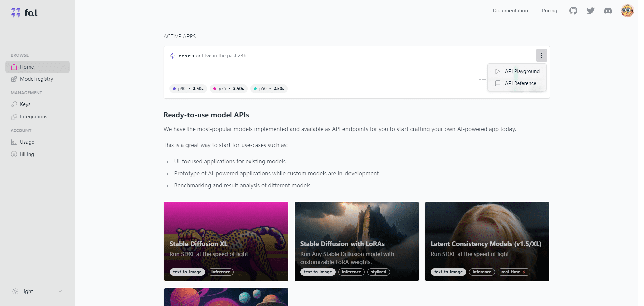Open the planets artwork card

click(226, 297)
